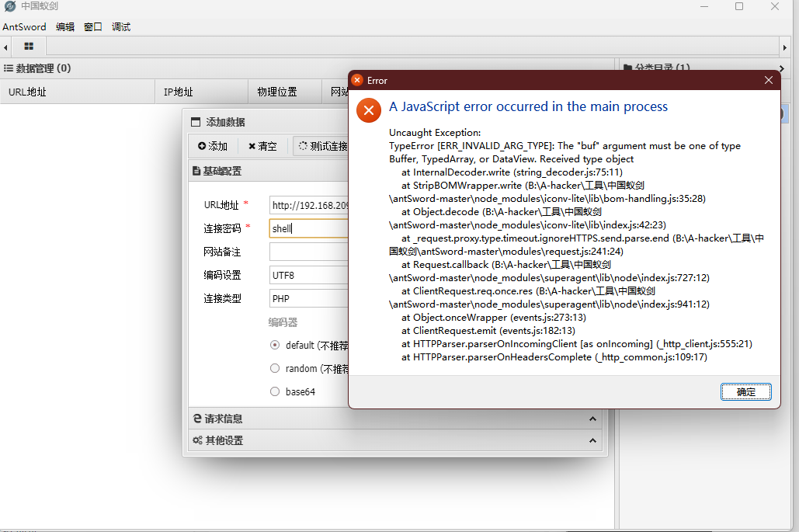Click the 数据管理 list icon in panel header
Image resolution: width=799 pixels, height=532 pixels.
click(x=9, y=68)
